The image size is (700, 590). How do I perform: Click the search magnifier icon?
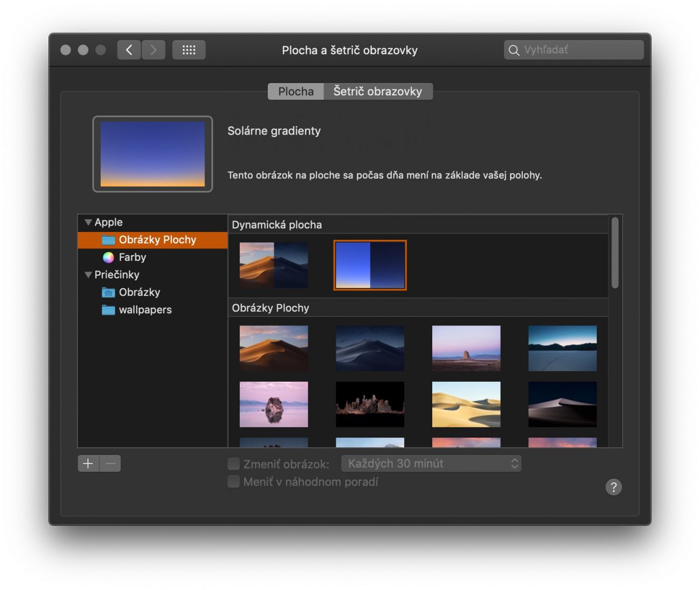click(514, 50)
